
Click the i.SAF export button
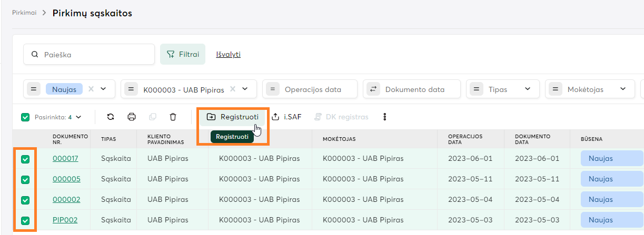pyautogui.click(x=286, y=117)
